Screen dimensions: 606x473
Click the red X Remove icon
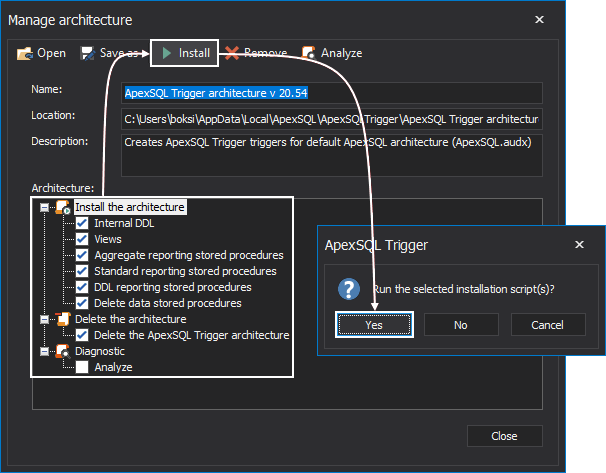tap(232, 53)
